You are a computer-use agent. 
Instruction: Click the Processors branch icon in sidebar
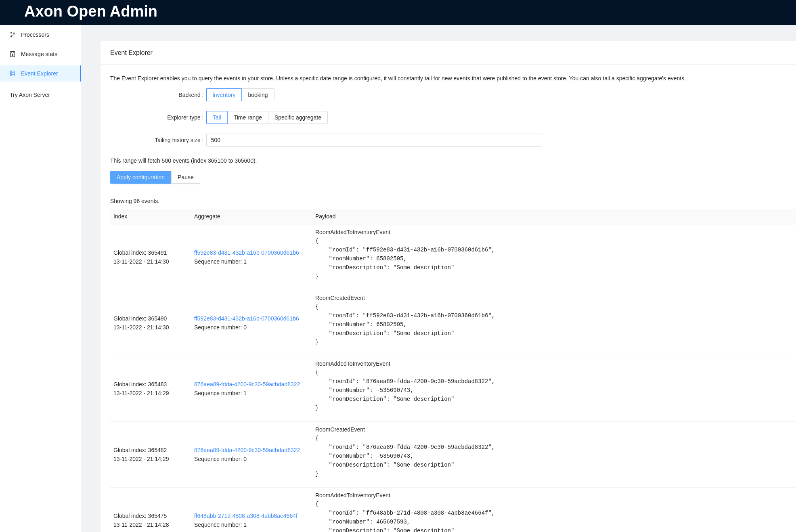point(13,35)
